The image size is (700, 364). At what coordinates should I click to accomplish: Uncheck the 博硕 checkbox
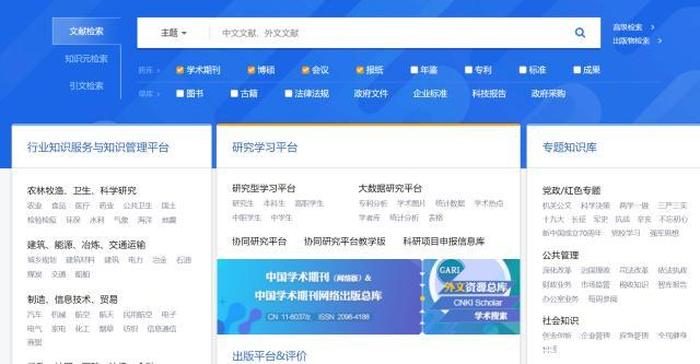(251, 70)
